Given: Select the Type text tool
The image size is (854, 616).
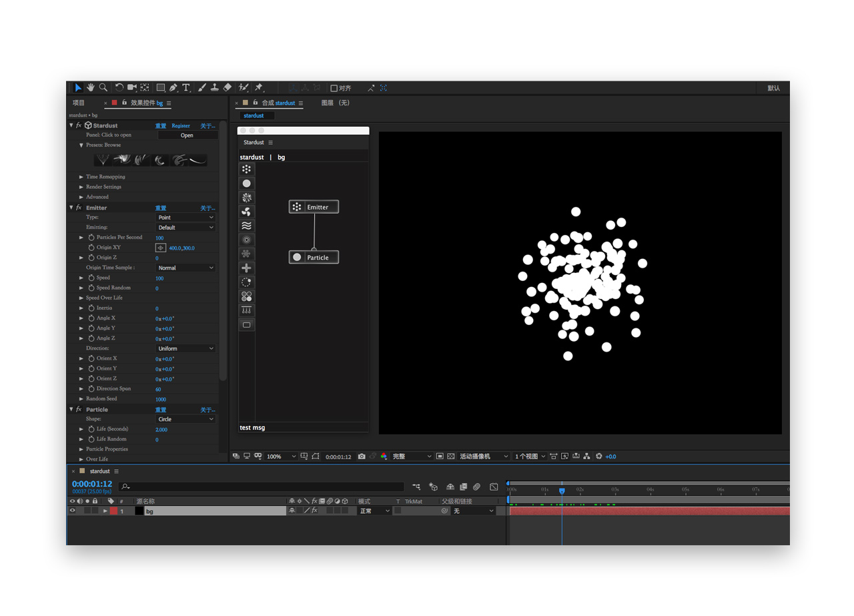Looking at the screenshot, I should [x=186, y=87].
